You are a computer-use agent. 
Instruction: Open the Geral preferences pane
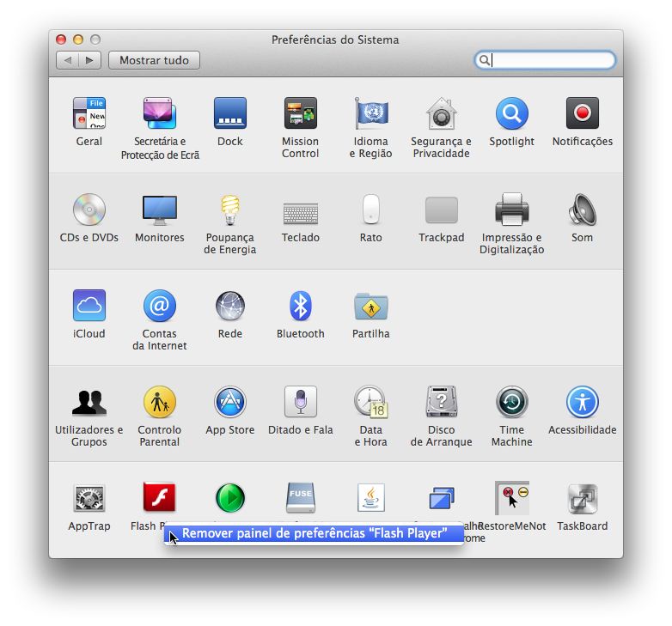[x=89, y=113]
